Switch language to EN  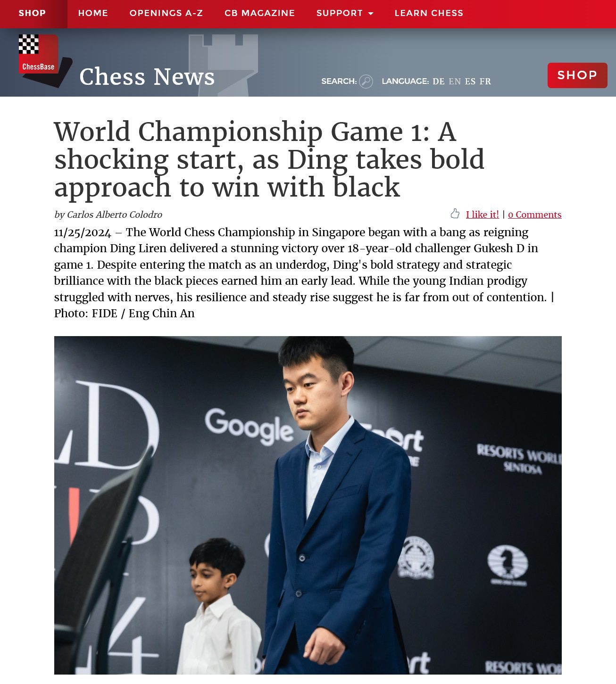(455, 82)
